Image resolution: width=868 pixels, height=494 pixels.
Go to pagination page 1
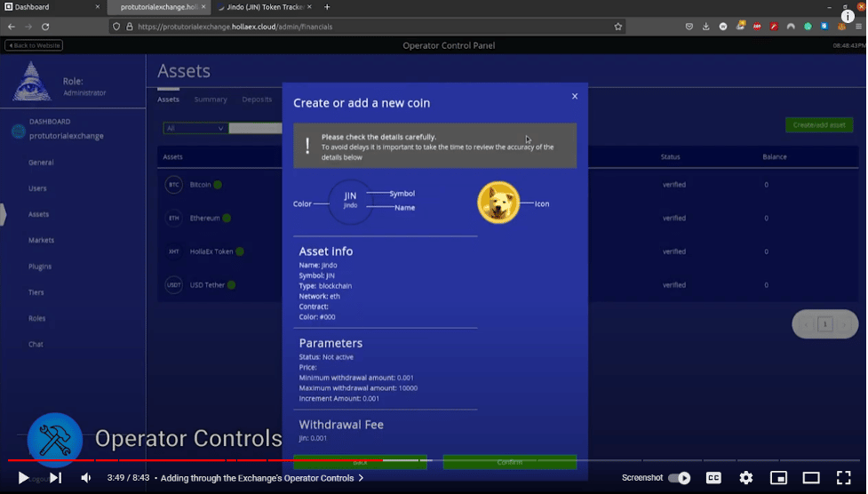pos(824,324)
